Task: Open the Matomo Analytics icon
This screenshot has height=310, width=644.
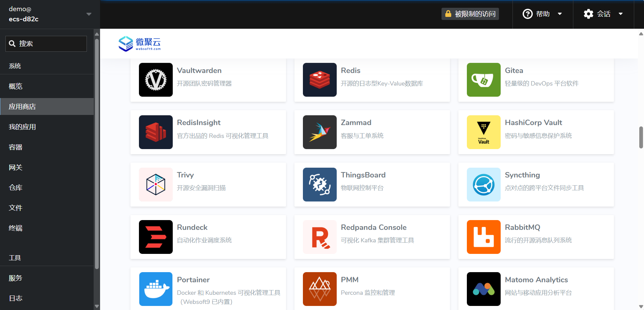Action: [484, 289]
